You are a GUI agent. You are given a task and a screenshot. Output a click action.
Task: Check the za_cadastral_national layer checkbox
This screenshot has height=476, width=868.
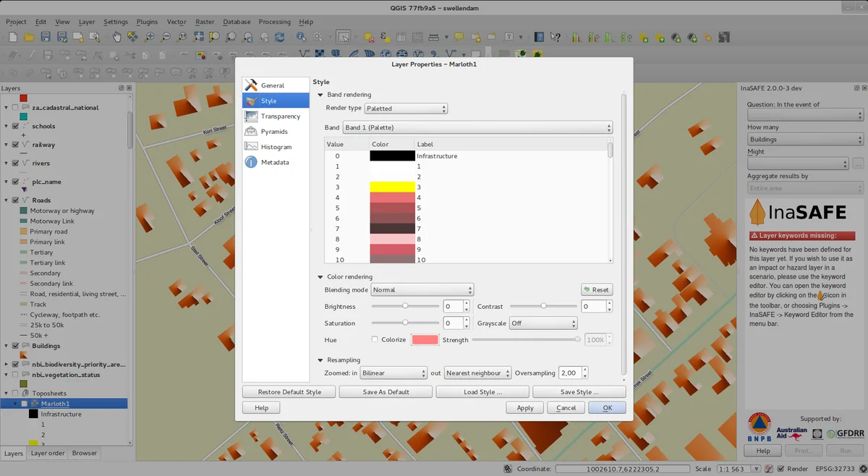[15, 107]
